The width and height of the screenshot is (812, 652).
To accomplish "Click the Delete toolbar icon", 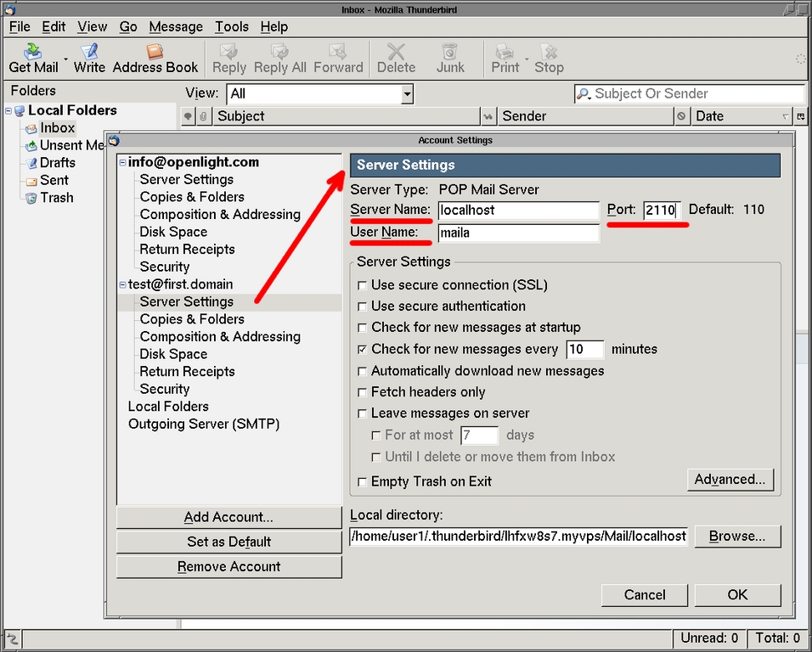I will click(x=396, y=53).
